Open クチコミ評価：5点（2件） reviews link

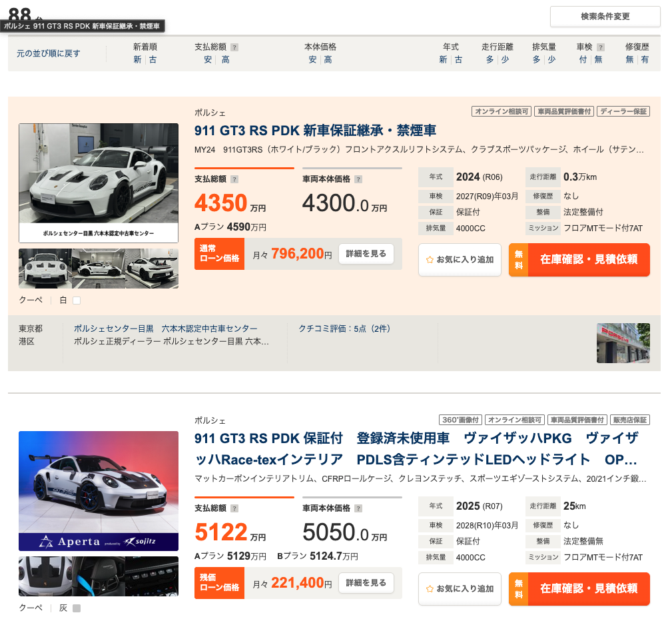[344, 328]
